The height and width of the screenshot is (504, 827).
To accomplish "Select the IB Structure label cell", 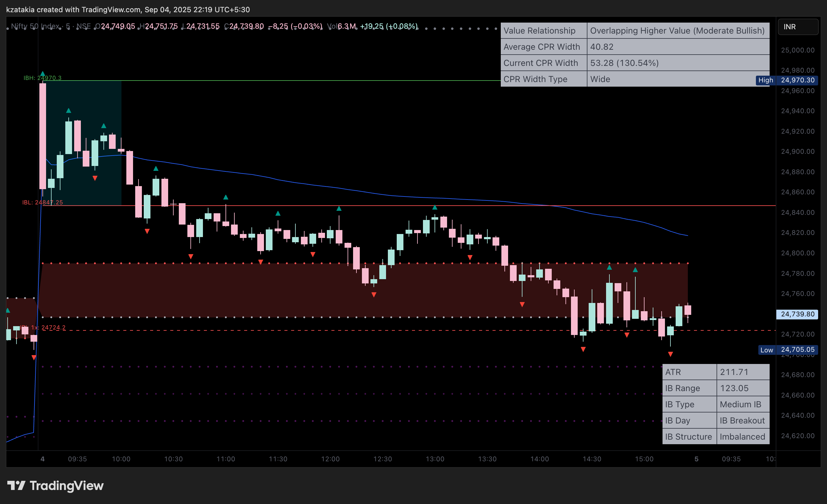I will 689,437.
